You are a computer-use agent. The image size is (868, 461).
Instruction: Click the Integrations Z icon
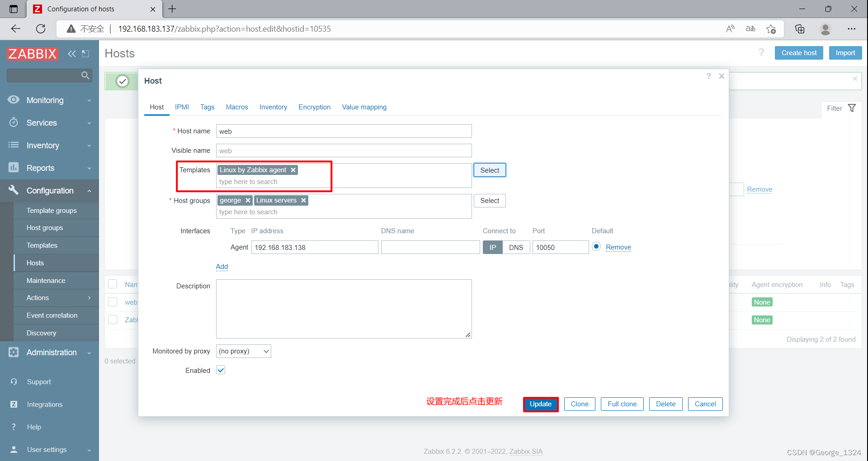(14, 405)
